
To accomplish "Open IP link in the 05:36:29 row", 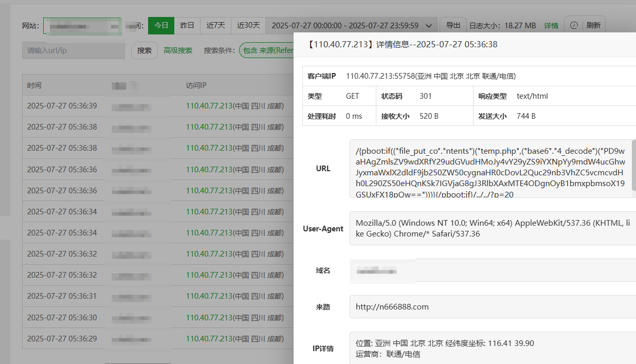I will pos(209,338).
